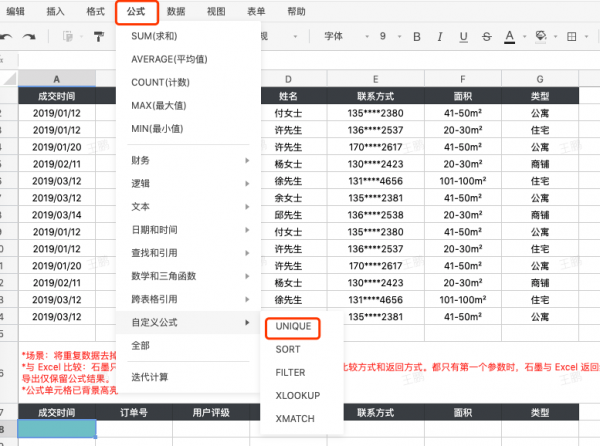Expand the 文本 formula submenu

click(x=188, y=207)
